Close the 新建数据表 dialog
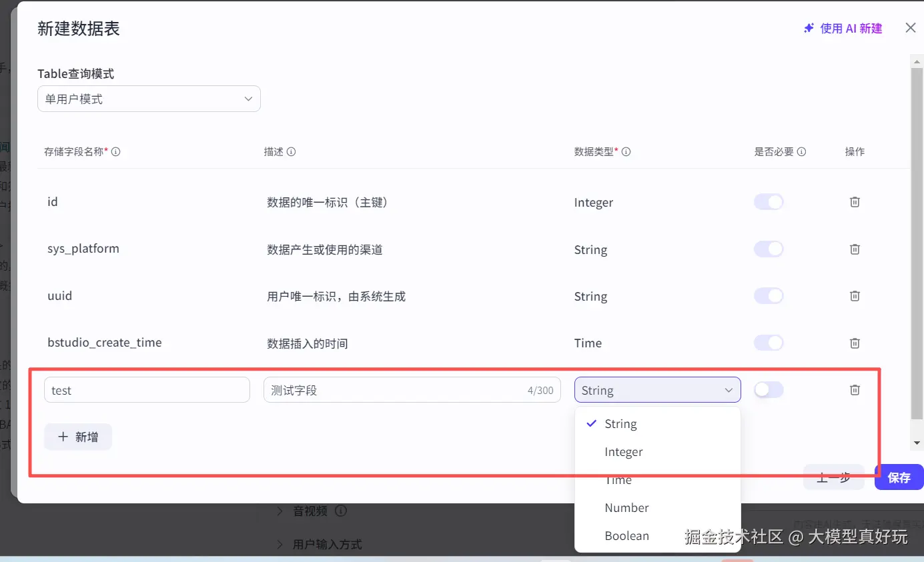 coord(911,28)
